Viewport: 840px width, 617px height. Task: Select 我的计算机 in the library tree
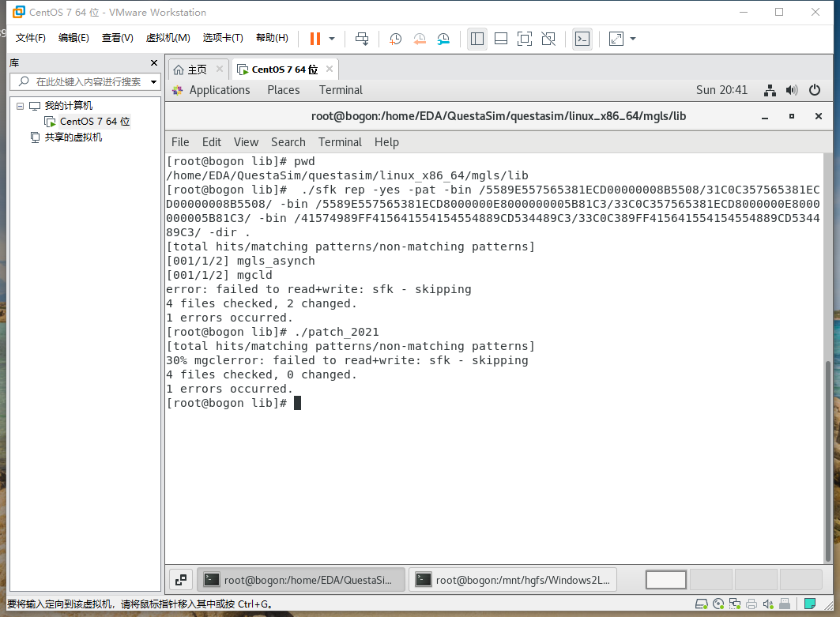point(68,106)
